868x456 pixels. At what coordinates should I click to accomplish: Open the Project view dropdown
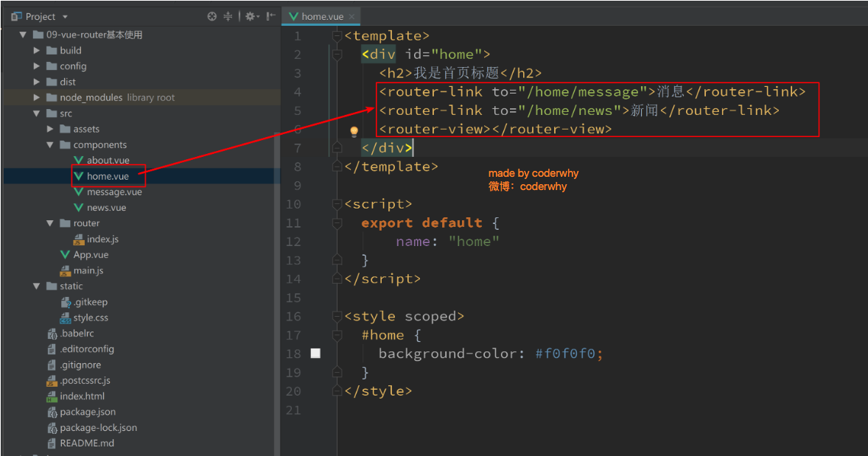click(65, 17)
